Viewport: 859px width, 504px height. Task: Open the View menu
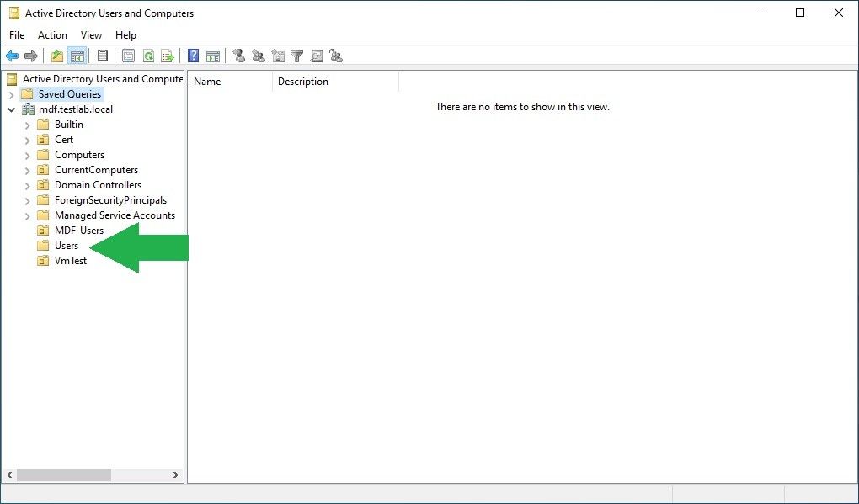coord(91,35)
